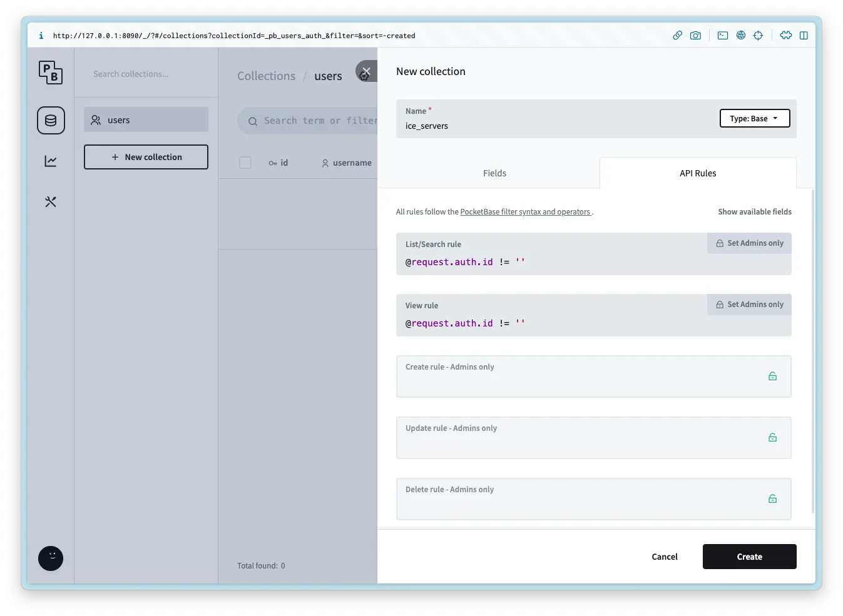Show available fields expander
Image resolution: width=843 pixels, height=616 pixels.
click(754, 212)
